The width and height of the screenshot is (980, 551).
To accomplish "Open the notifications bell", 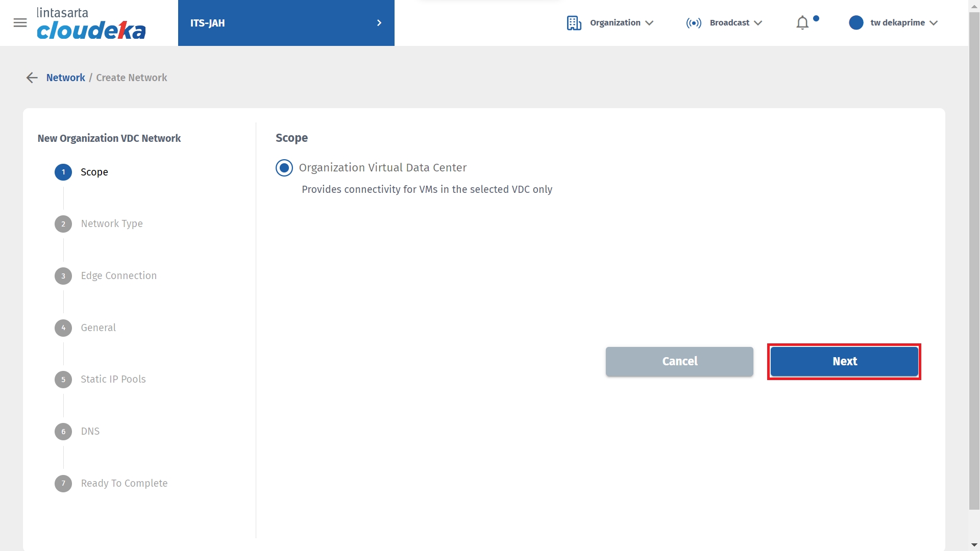I will 802,23.
